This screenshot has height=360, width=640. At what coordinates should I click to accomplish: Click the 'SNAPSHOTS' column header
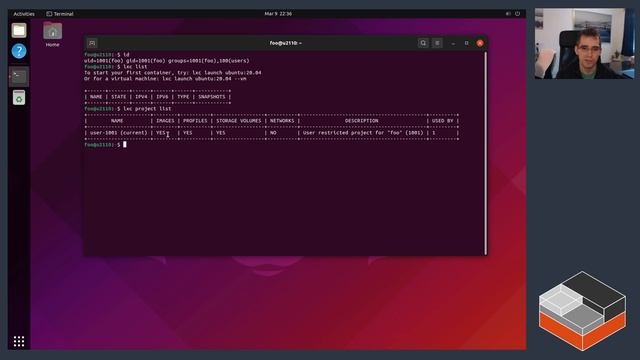coord(211,97)
